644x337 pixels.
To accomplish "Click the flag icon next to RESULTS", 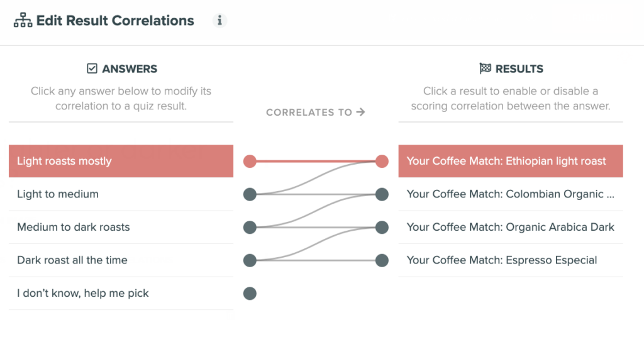I will 485,68.
